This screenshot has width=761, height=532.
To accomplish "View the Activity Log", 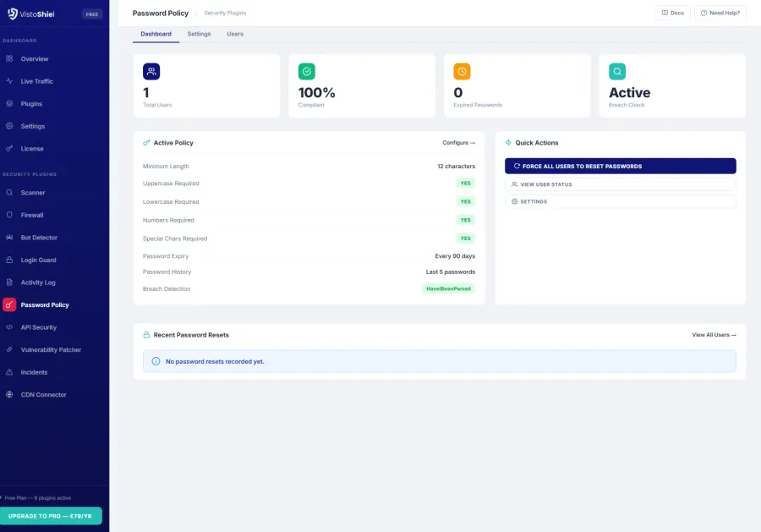I will point(39,282).
